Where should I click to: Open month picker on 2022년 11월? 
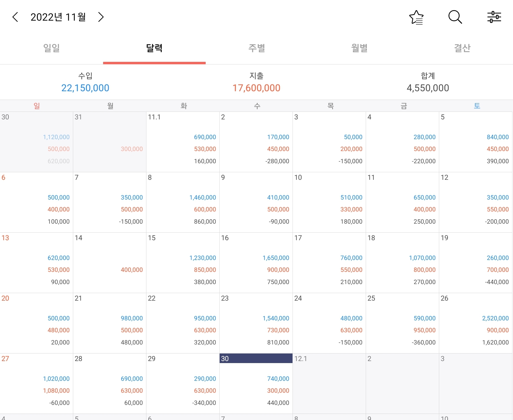point(58,17)
